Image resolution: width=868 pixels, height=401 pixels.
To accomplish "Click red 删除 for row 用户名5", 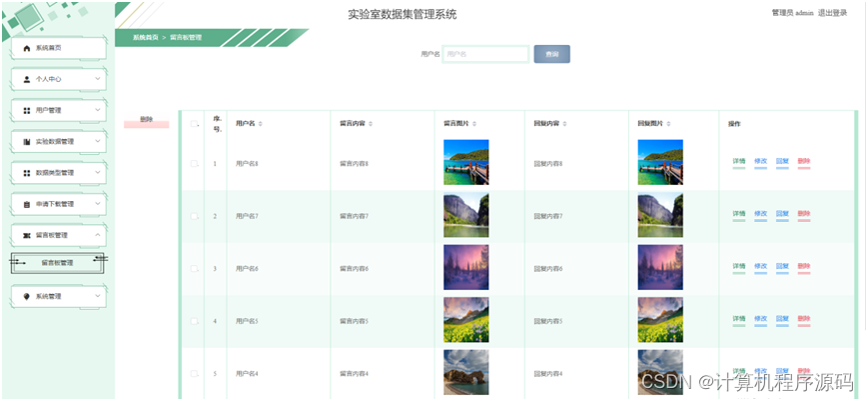I will pos(804,320).
